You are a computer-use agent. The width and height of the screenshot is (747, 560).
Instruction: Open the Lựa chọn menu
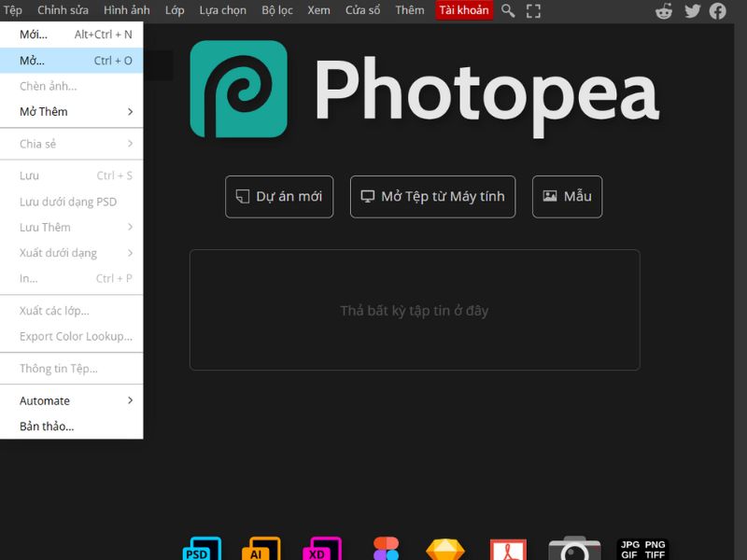click(223, 10)
